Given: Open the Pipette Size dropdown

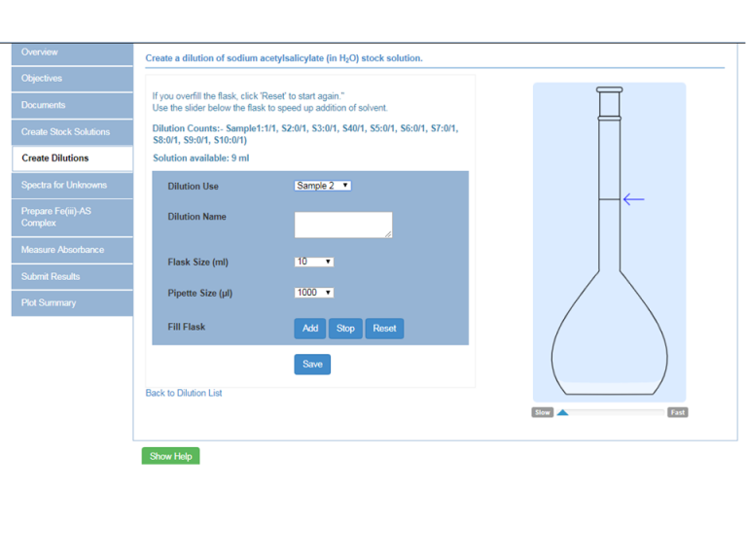Looking at the screenshot, I should tap(314, 293).
